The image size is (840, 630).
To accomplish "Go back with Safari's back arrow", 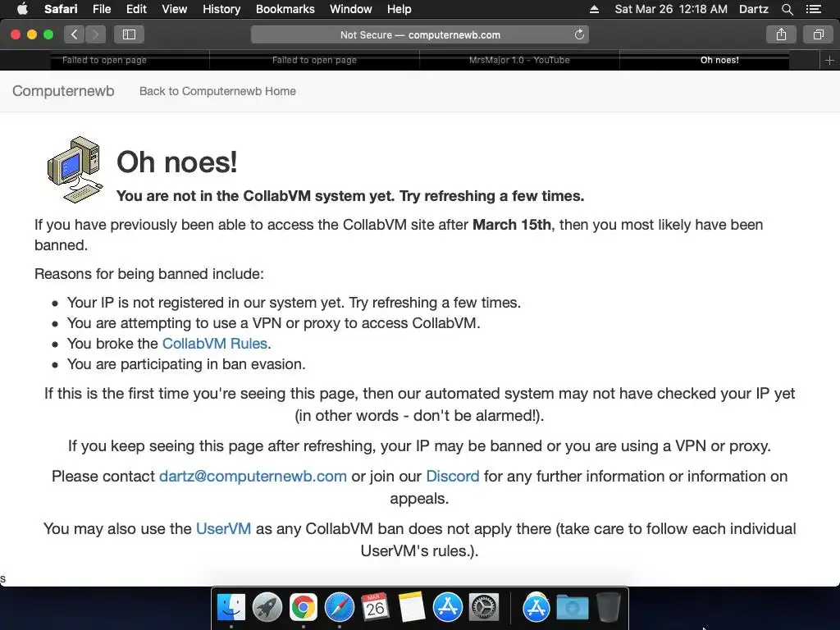I will pyautogui.click(x=75, y=34).
